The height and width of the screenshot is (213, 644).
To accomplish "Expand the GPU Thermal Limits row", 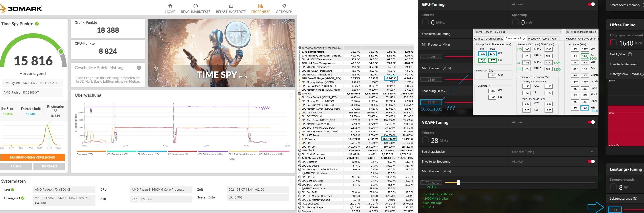I will 300,188.
